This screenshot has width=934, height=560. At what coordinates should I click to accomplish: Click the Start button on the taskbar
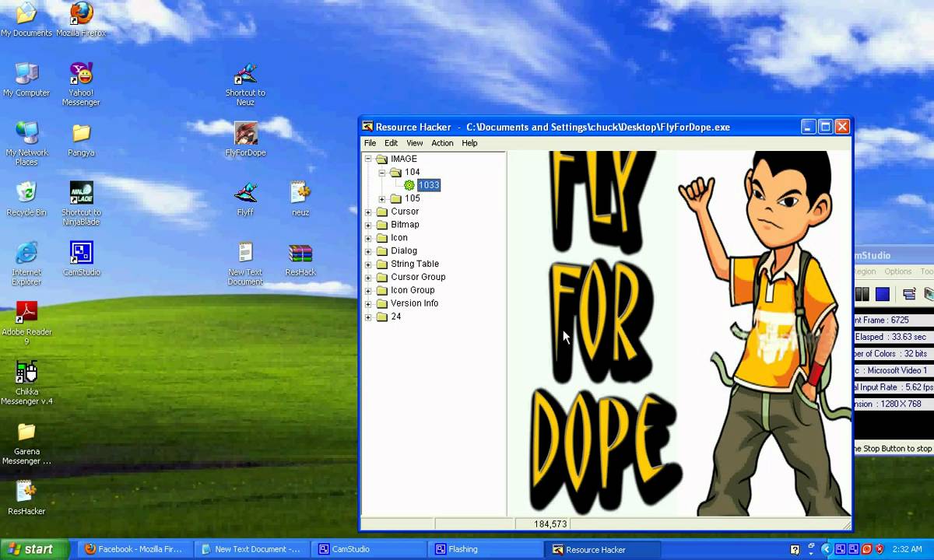(x=31, y=549)
